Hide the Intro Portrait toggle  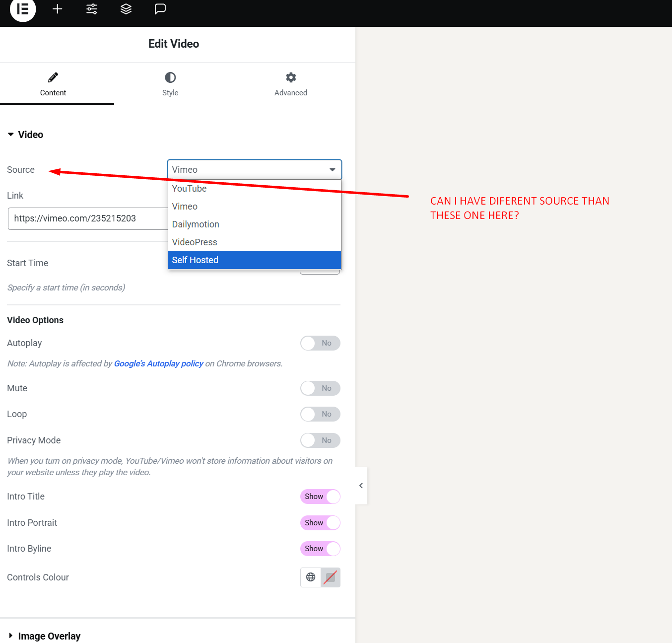point(320,523)
